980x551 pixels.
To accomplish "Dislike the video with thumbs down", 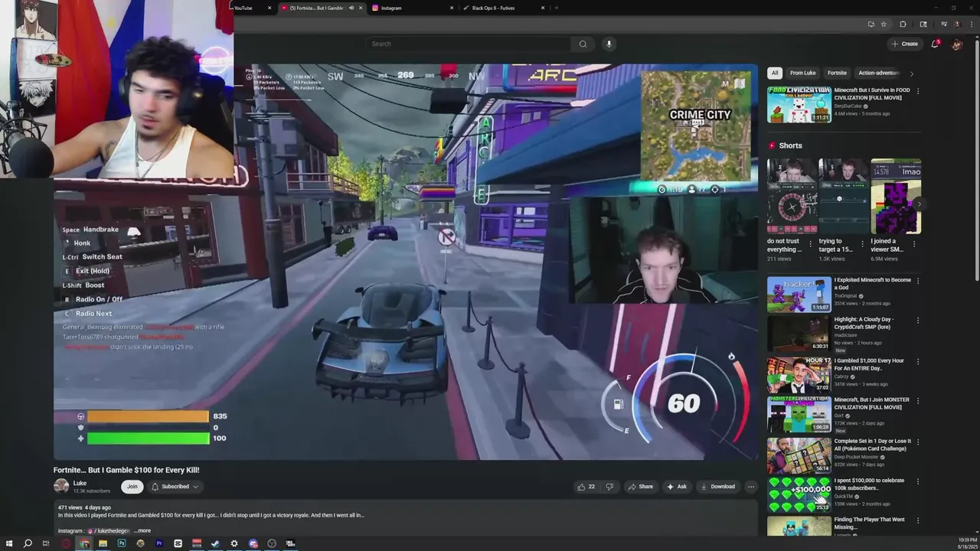I will coord(609,487).
